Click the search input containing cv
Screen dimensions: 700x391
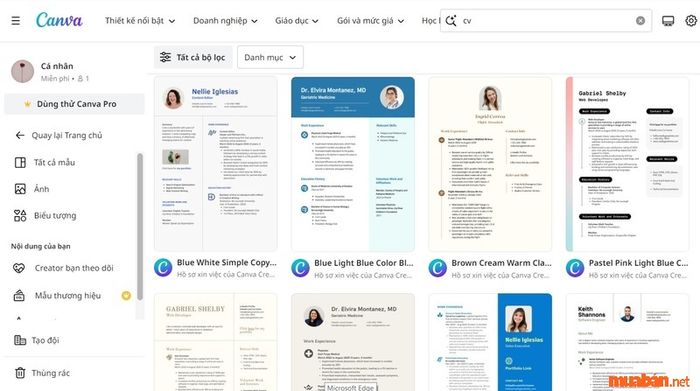tap(546, 21)
